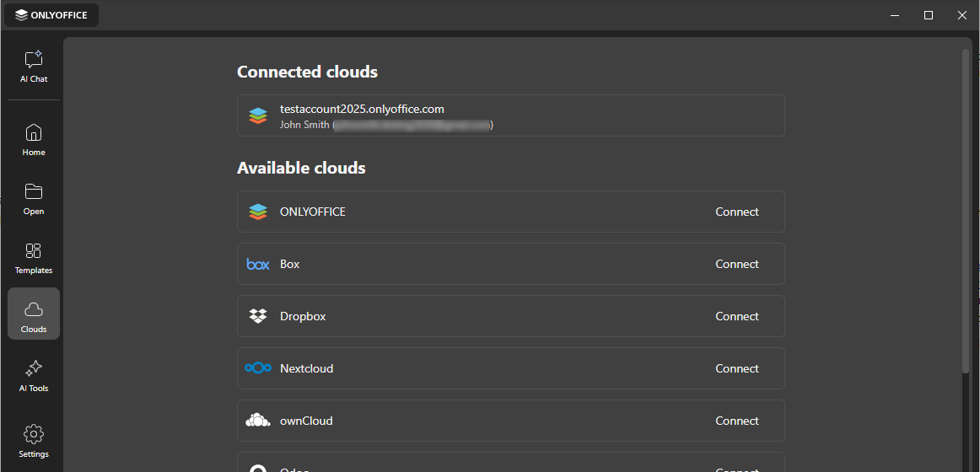Select the Clouds sidebar item

point(34,314)
